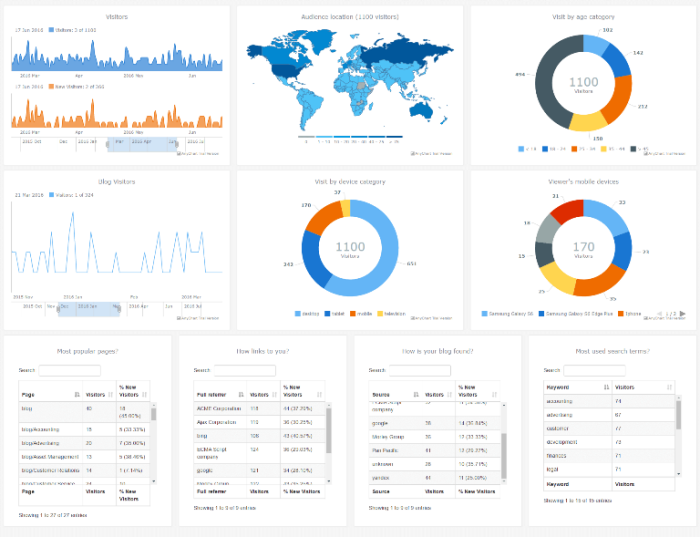Select 'ACME Corporation' row in referrer table
Screen dimensions: 700x537
click(260, 408)
